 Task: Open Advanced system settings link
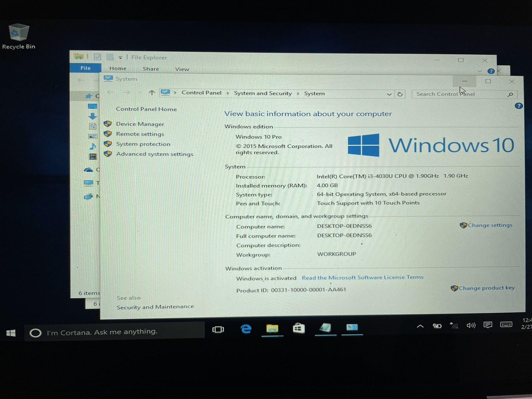(x=155, y=154)
